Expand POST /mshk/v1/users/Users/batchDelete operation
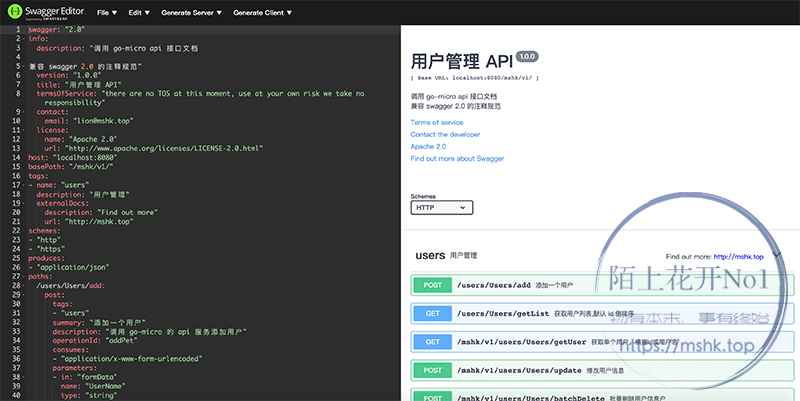The height and width of the screenshot is (401, 800). [x=602, y=395]
